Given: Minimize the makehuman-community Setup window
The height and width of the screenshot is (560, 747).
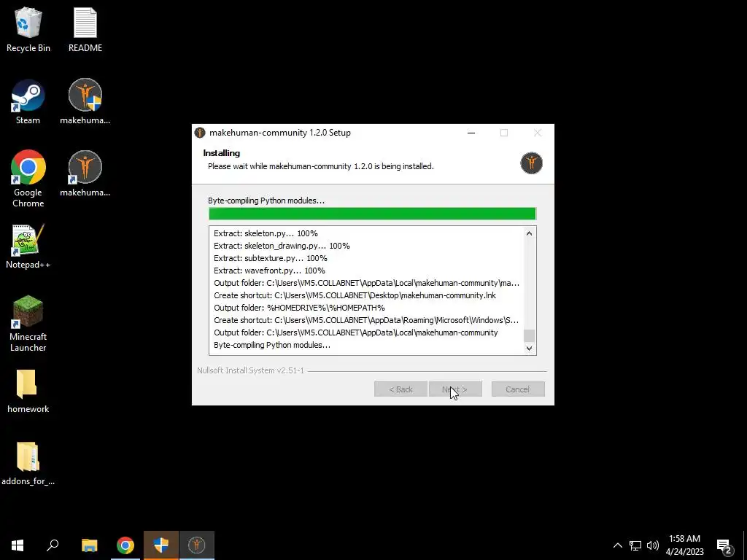Looking at the screenshot, I should click(x=471, y=133).
